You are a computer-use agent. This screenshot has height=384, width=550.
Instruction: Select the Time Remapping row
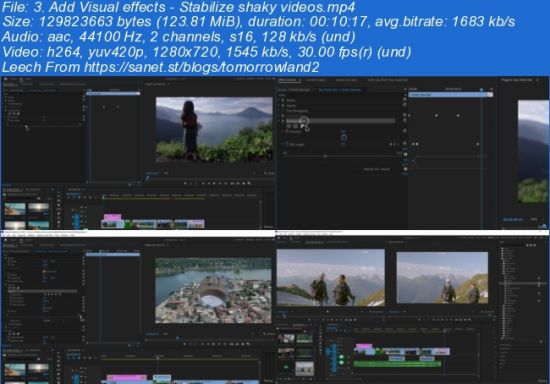click(296, 110)
